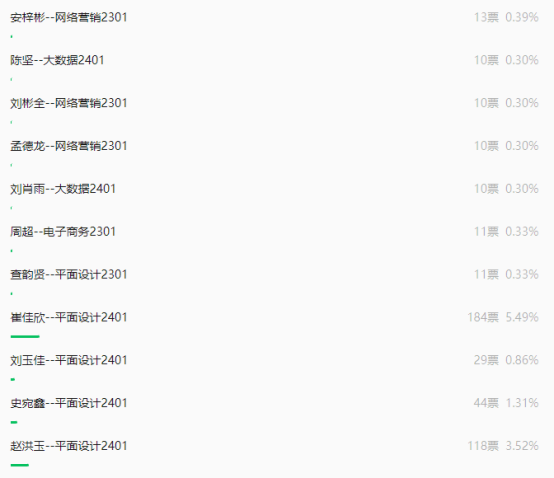
Task: Click 周超's 11票 0.33% count
Action: [506, 232]
